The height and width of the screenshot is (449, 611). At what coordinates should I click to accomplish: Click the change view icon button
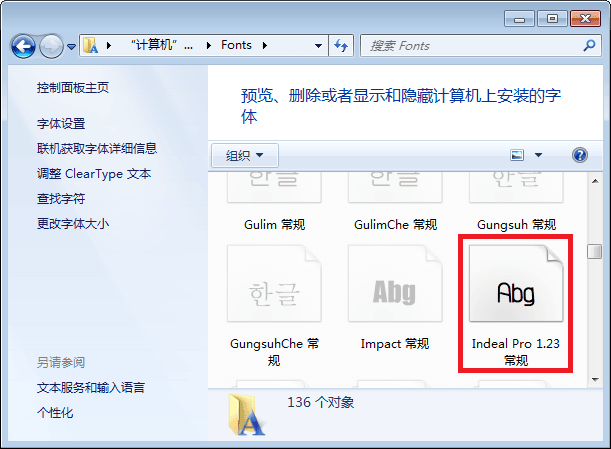517,155
